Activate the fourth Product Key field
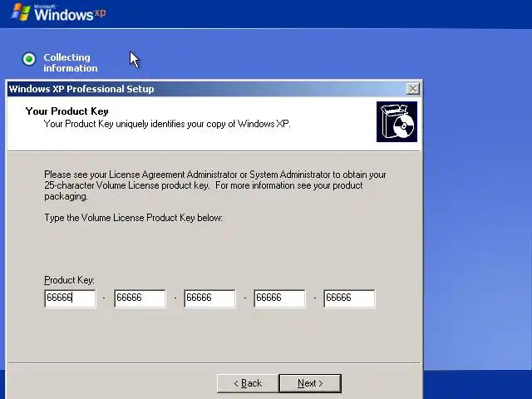The height and width of the screenshot is (399, 532). pyautogui.click(x=279, y=298)
